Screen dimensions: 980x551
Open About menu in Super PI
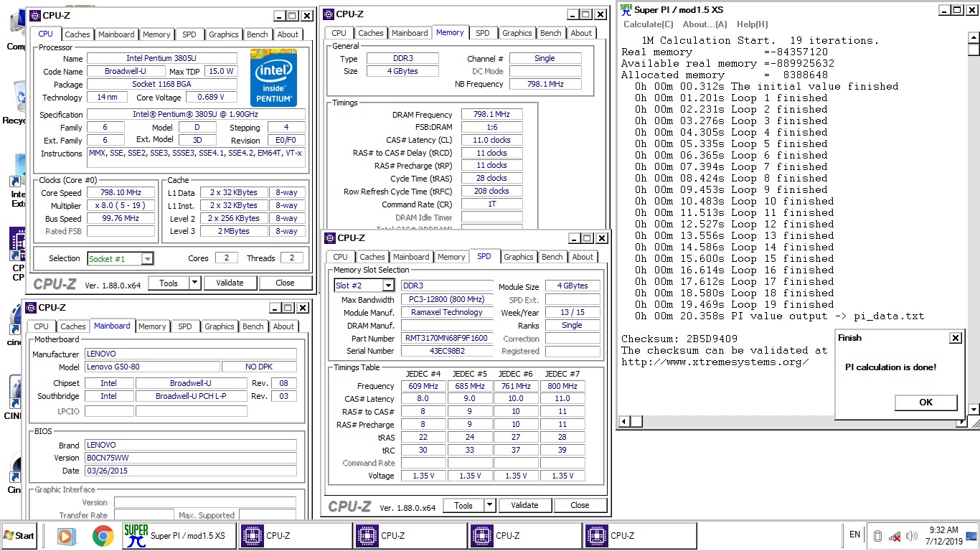tap(705, 24)
